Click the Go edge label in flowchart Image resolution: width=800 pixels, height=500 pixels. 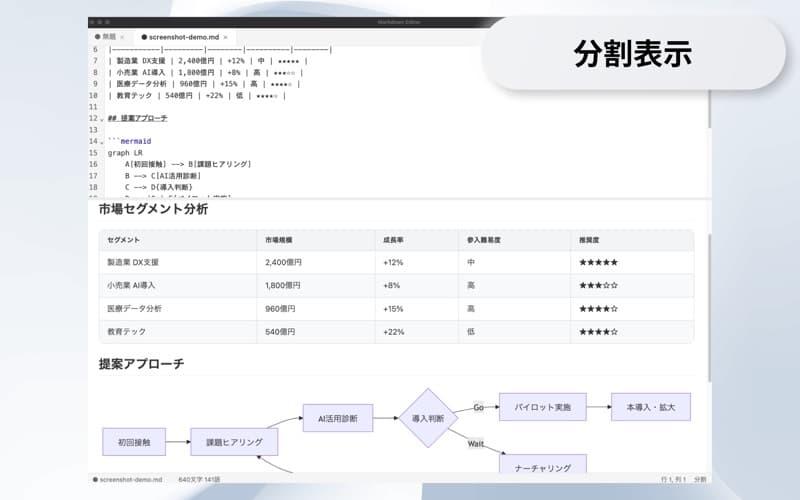[479, 407]
